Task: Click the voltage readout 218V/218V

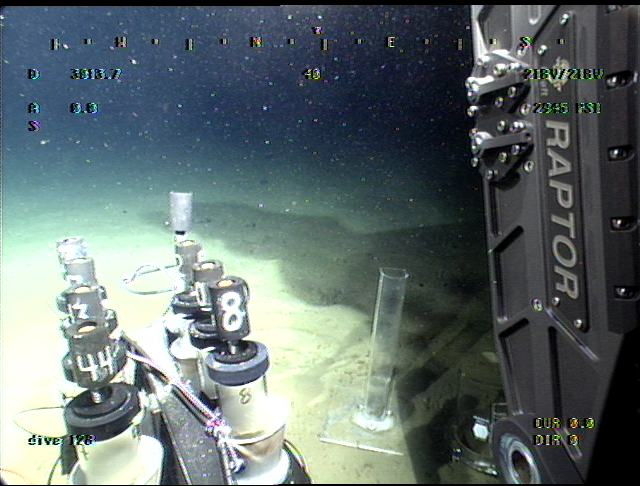Action: point(565,74)
